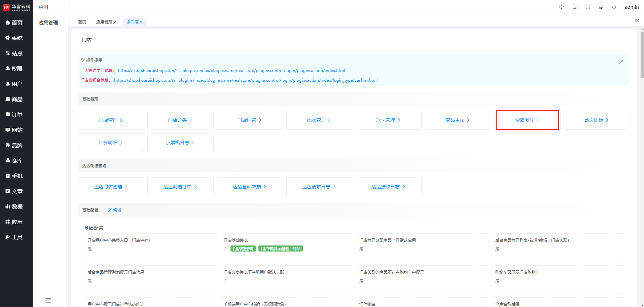Image resolution: width=644 pixels, height=307 pixels.
Task: Open the 门店收银台地址 URL link
Action: pyautogui.click(x=246, y=80)
